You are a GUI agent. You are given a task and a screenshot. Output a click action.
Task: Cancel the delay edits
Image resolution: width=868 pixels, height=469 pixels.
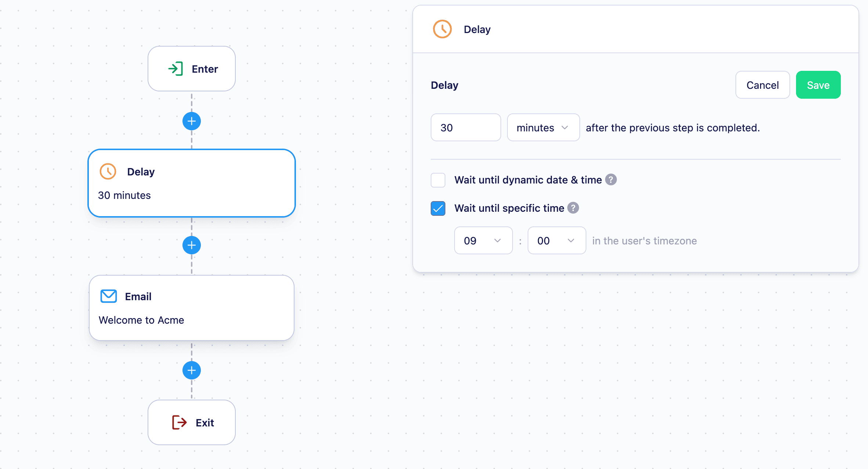point(763,85)
